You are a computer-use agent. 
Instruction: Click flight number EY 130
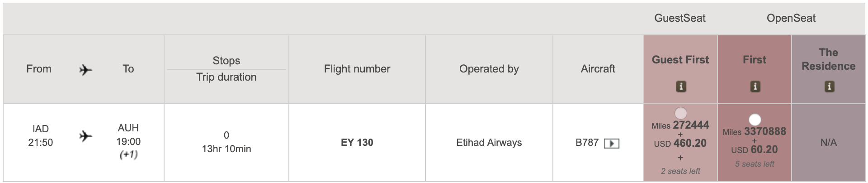(x=357, y=143)
